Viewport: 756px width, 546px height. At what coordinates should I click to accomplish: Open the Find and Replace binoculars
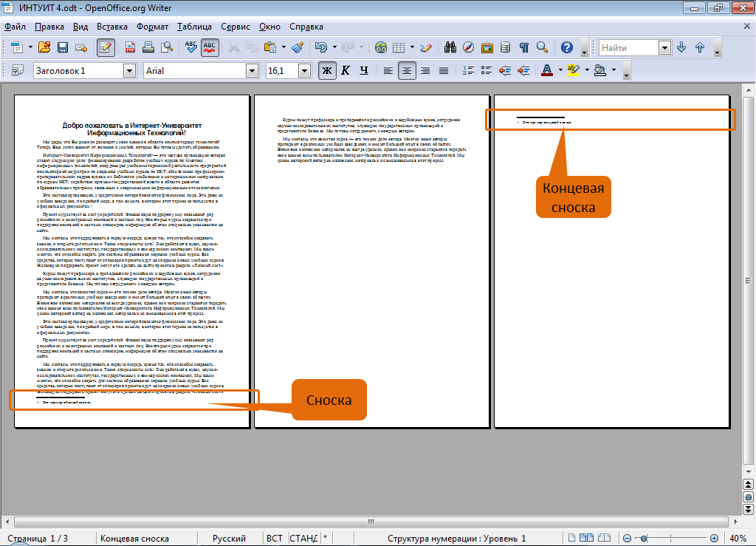tap(450, 47)
